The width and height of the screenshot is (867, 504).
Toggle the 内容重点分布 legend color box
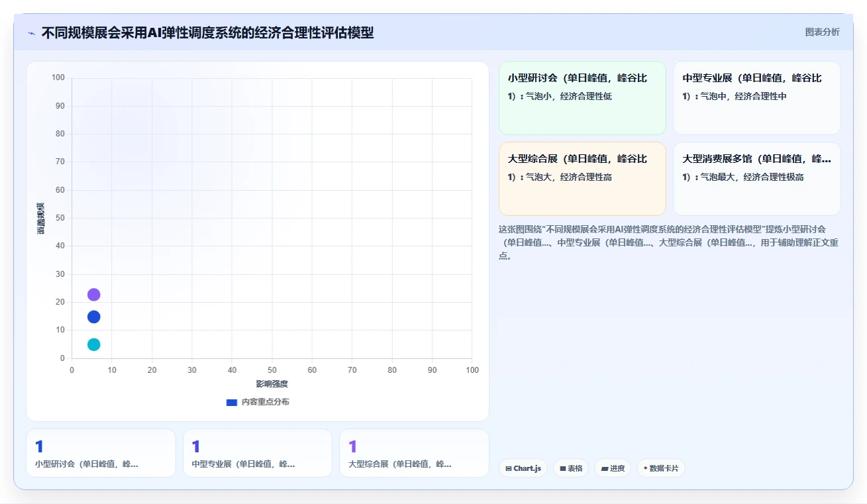coord(231,402)
